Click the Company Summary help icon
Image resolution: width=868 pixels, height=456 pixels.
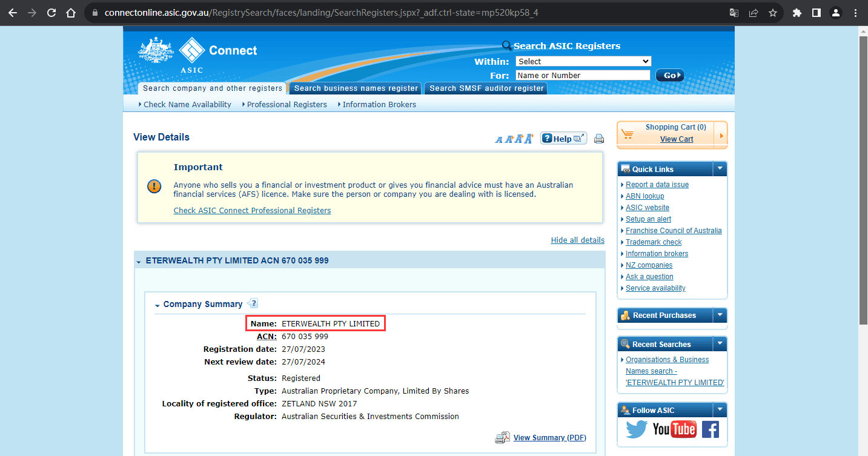pos(252,303)
